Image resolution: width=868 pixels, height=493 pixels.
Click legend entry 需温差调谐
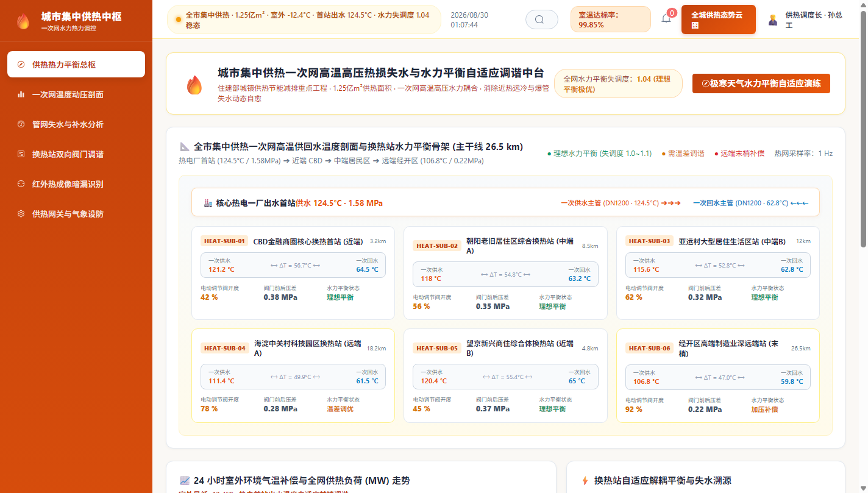(x=683, y=154)
